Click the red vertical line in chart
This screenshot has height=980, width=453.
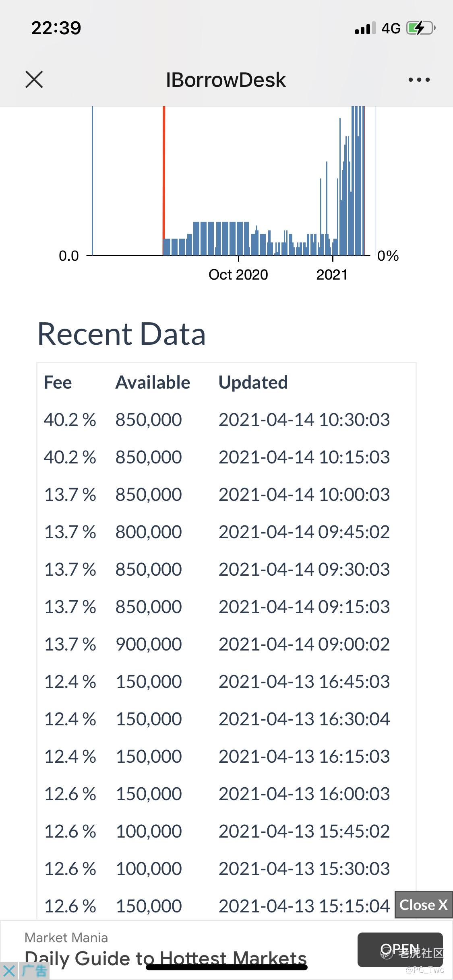164,180
